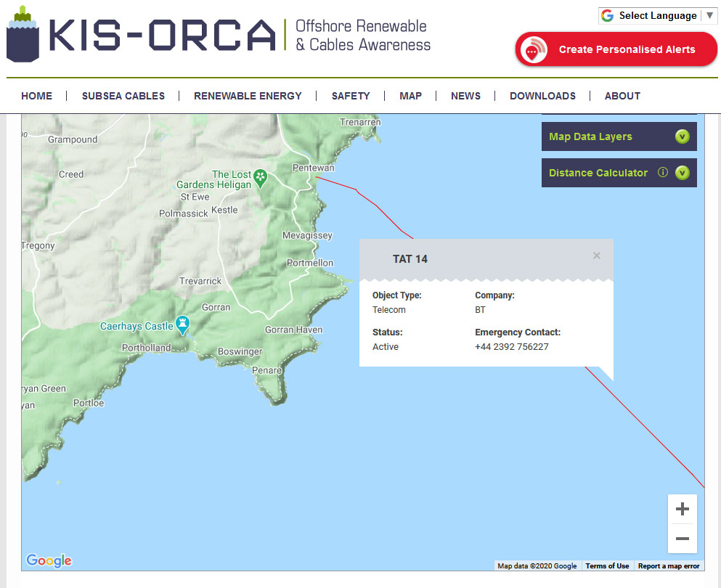Open Terms of Use link
Image resolution: width=721 pixels, height=588 pixels.
(607, 566)
